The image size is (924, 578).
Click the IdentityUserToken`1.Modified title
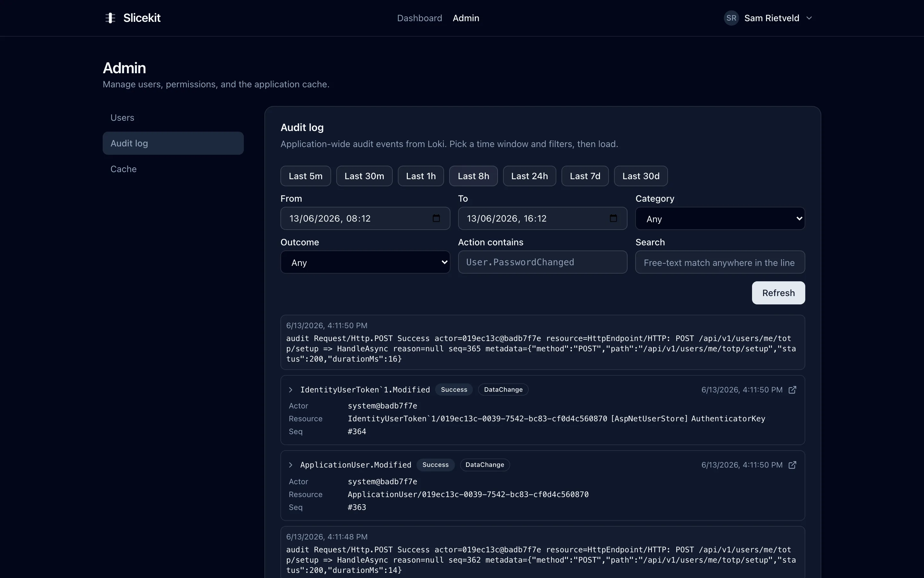tap(365, 390)
